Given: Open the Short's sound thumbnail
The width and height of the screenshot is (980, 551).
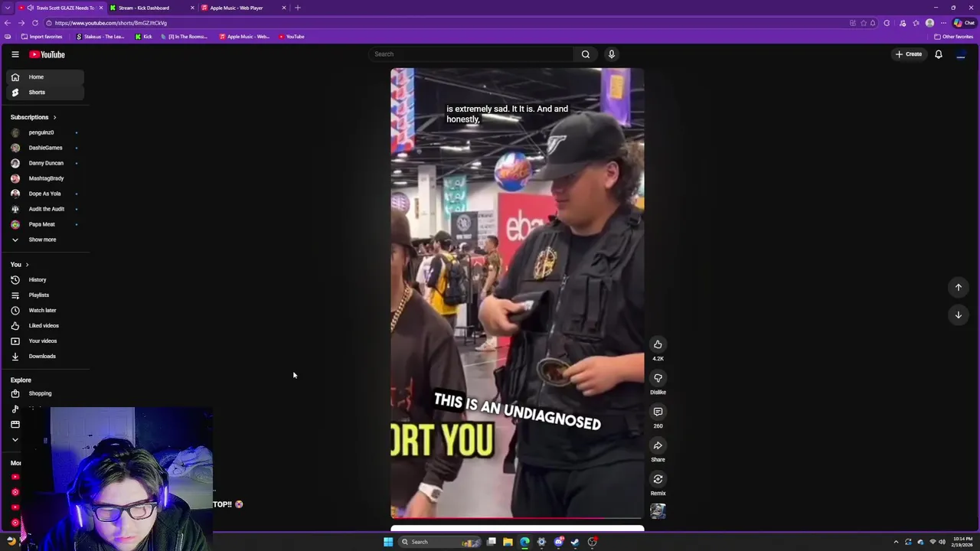Looking at the screenshot, I should coord(658,510).
